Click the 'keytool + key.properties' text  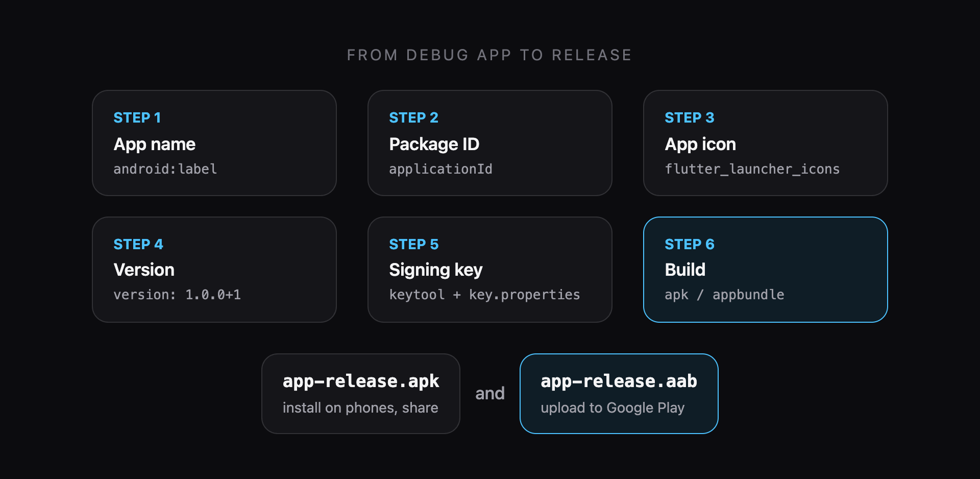(484, 295)
